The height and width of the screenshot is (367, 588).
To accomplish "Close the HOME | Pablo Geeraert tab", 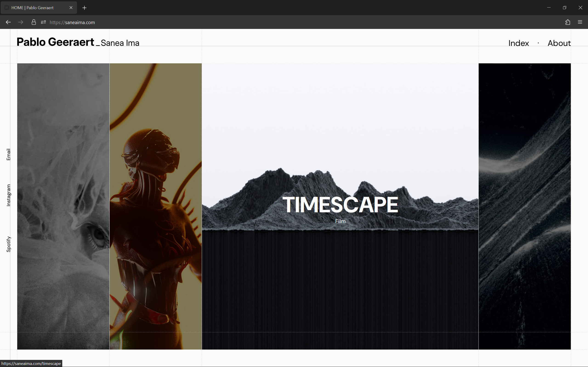I will [x=71, y=8].
